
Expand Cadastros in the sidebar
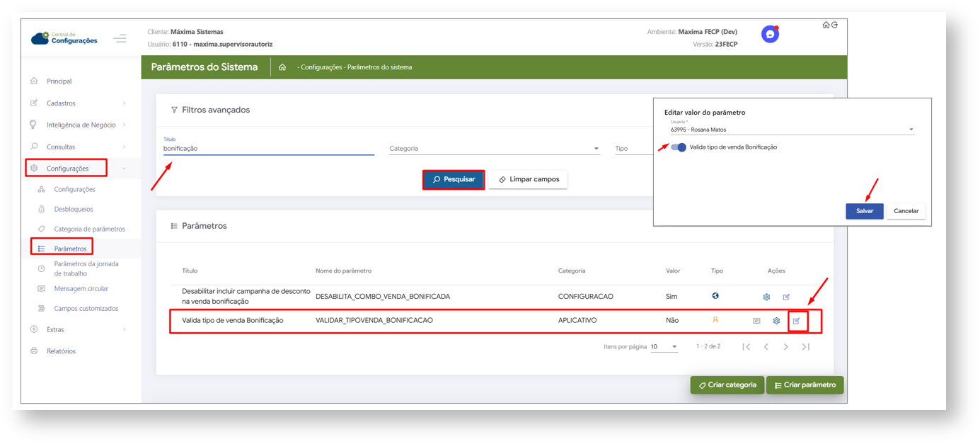coord(78,103)
